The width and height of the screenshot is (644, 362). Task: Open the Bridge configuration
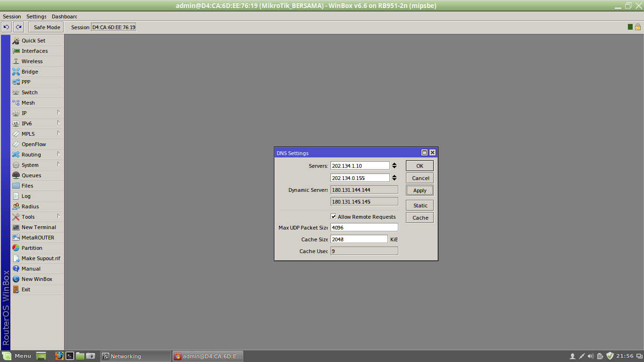point(37,72)
